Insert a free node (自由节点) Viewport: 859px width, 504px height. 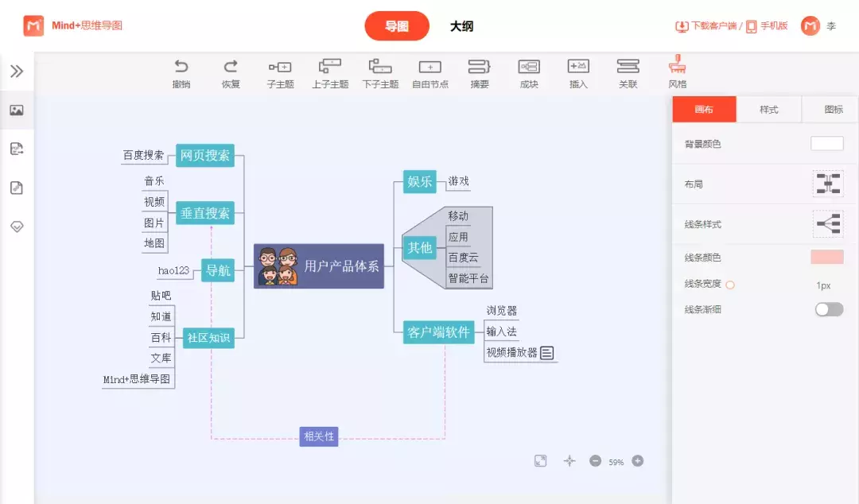(429, 67)
